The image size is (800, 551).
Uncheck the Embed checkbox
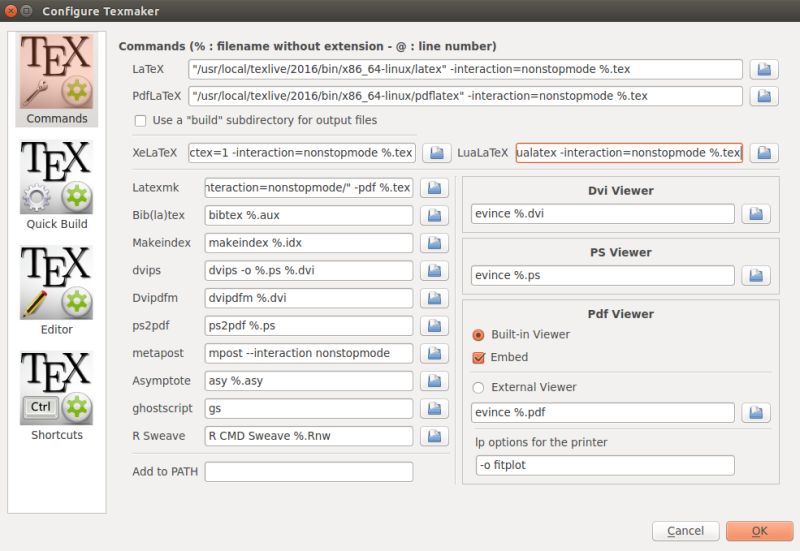(478, 358)
